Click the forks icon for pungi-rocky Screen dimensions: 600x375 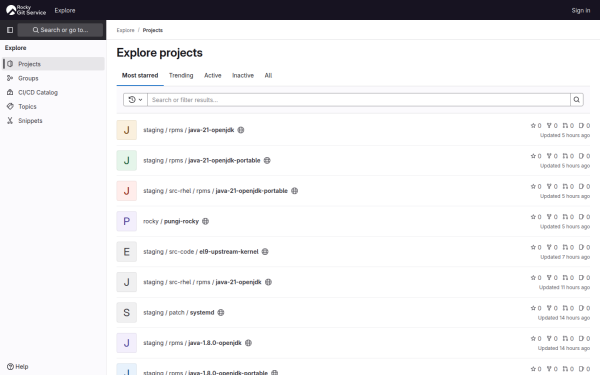549,217
